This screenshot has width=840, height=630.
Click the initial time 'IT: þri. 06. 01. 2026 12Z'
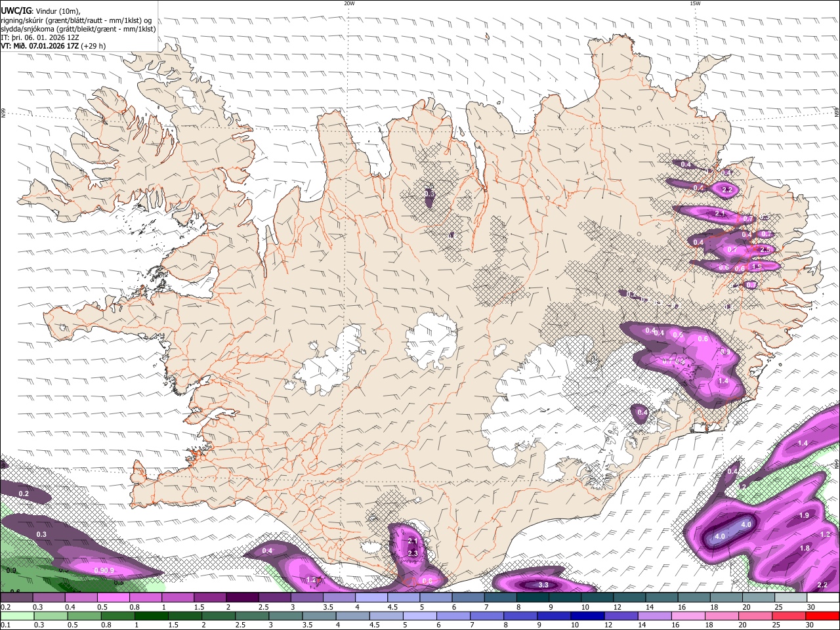coord(40,37)
